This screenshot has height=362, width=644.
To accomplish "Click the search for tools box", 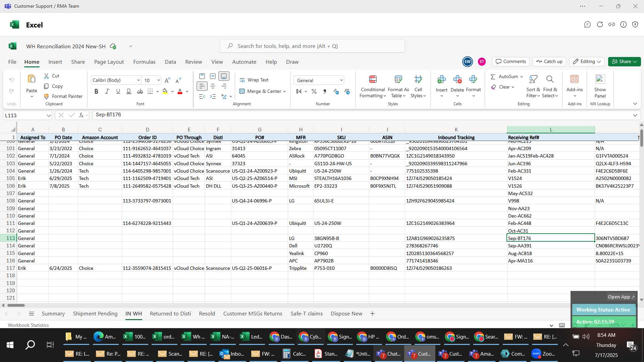I will tap(312, 46).
